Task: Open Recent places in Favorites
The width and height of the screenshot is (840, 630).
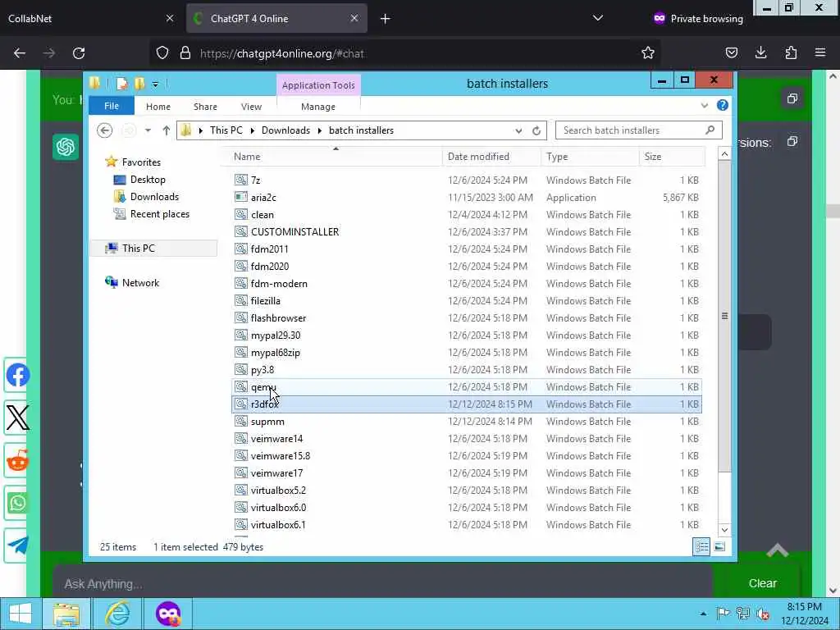Action: 160,214
